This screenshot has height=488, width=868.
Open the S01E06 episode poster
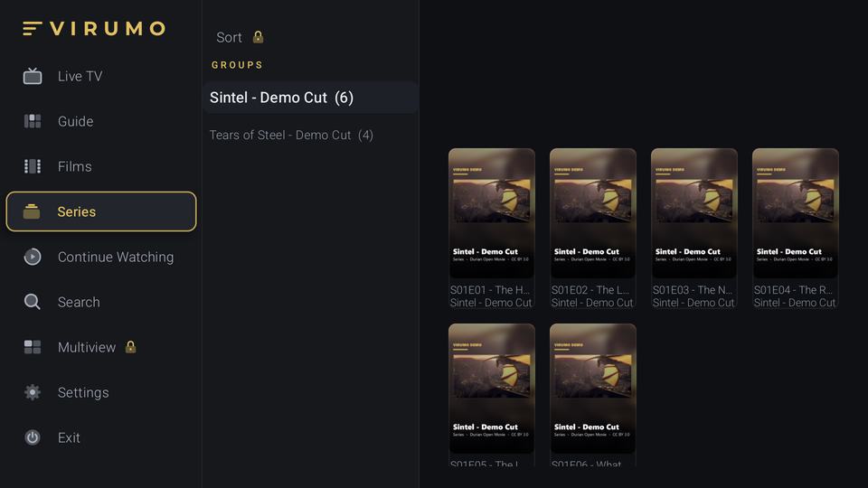click(x=593, y=389)
